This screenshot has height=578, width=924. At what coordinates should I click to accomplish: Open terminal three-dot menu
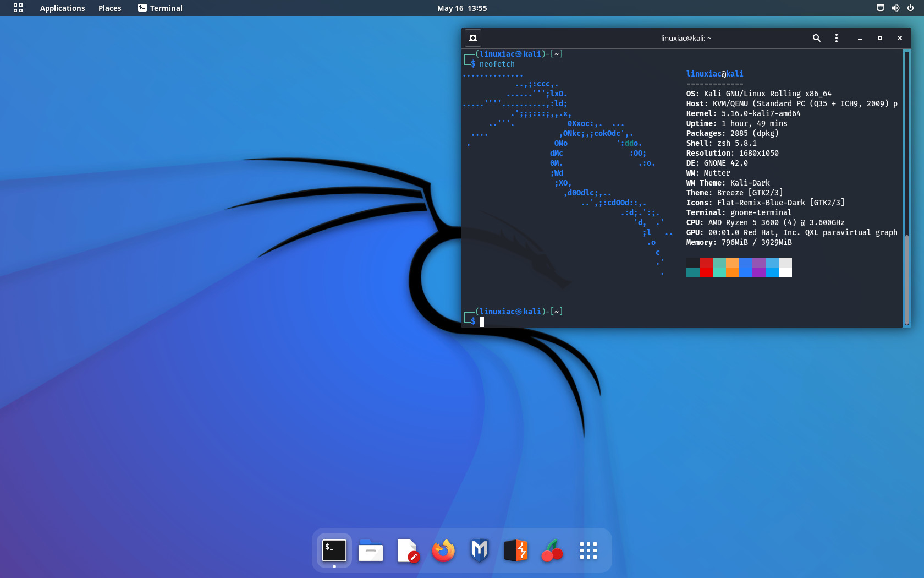(837, 38)
